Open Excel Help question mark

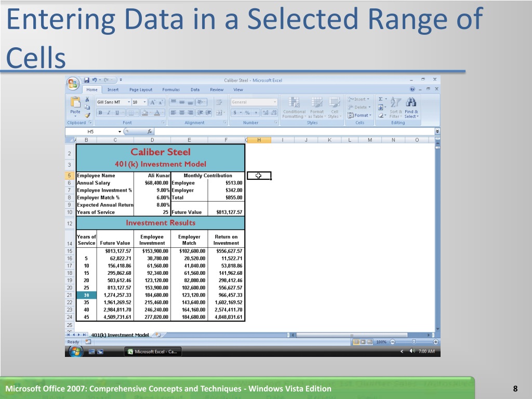[x=412, y=89]
